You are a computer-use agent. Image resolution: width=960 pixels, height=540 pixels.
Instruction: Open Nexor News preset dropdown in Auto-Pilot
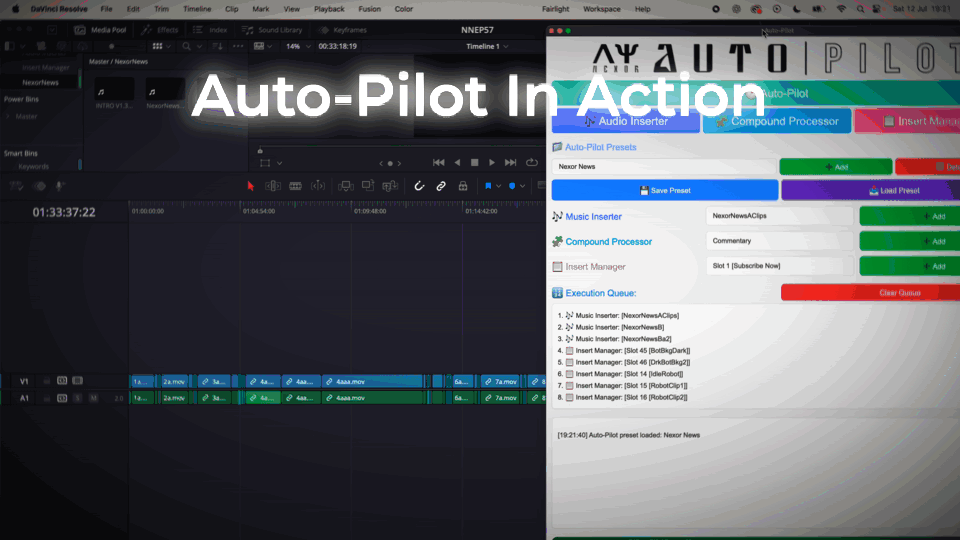coord(664,167)
